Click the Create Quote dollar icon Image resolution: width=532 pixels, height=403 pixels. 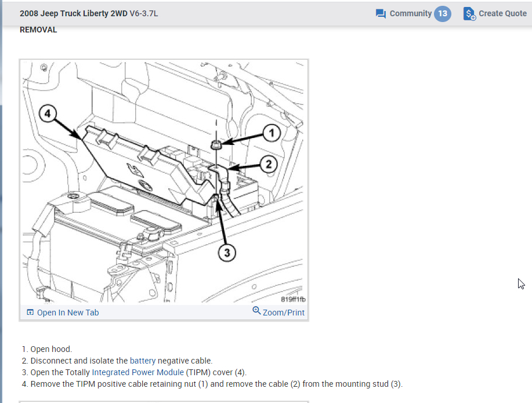click(x=469, y=14)
